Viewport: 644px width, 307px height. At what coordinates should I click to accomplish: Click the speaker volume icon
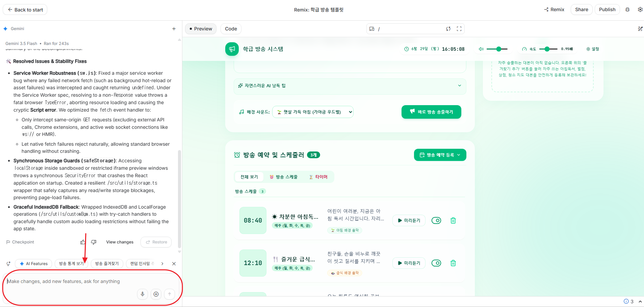(x=481, y=49)
